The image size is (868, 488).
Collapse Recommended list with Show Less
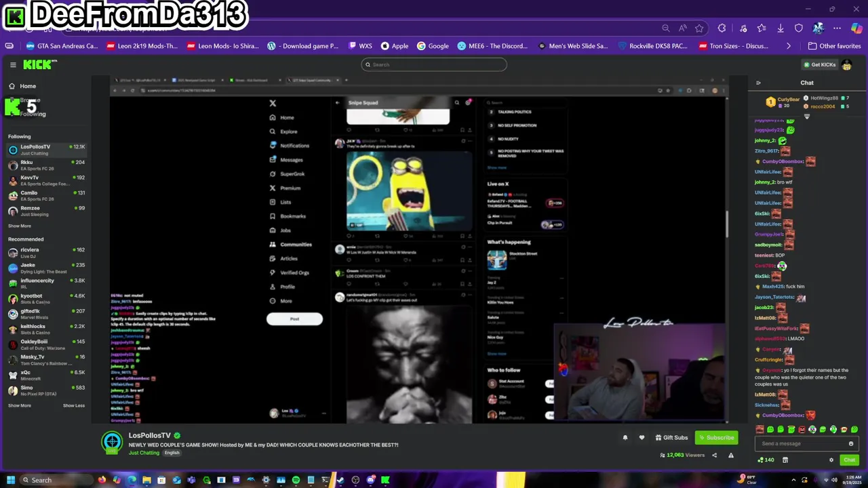pos(74,405)
